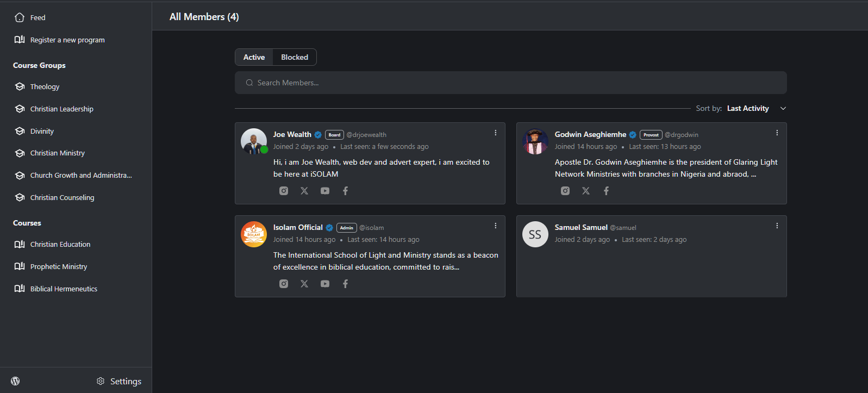Click the @drgodwin username
Image resolution: width=868 pixels, height=393 pixels.
[682, 135]
